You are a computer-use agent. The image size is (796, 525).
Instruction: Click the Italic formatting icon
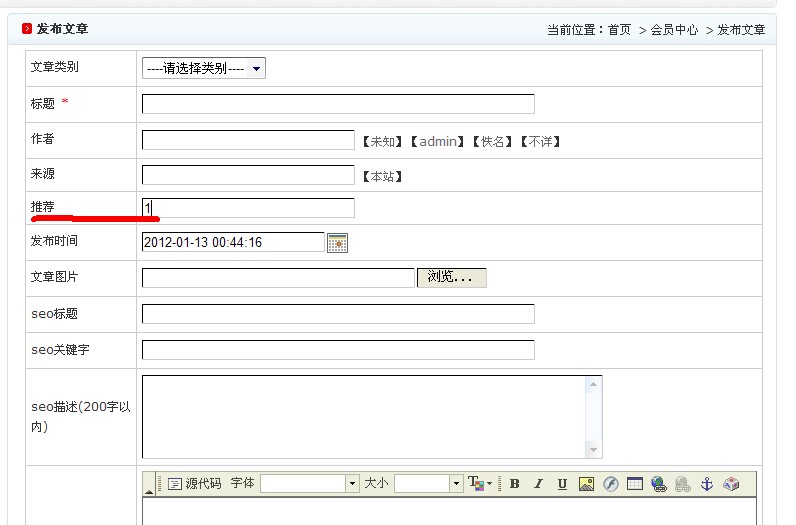(x=538, y=484)
